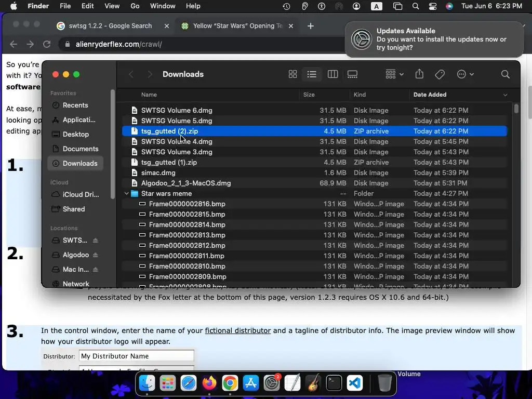
Task: Toggle Date Added sort order chevron
Action: pyautogui.click(x=505, y=95)
